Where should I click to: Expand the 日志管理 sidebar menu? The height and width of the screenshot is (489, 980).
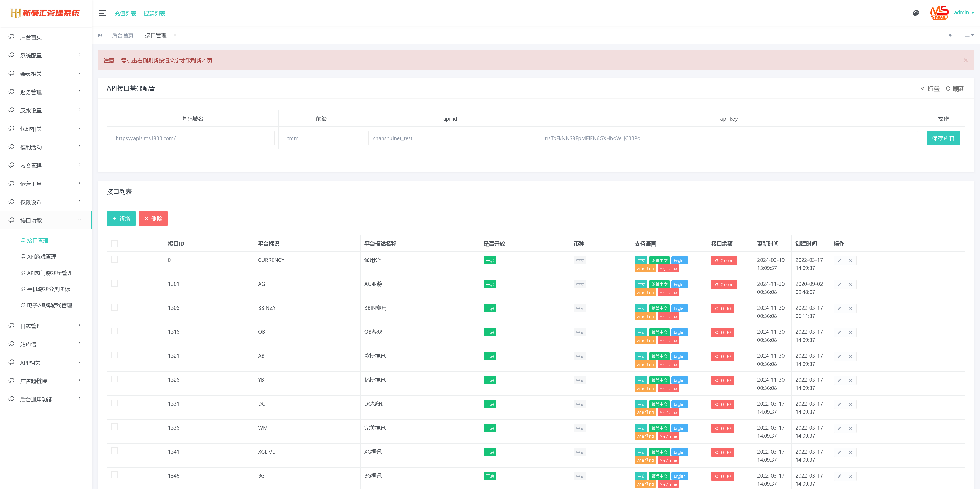pos(46,326)
